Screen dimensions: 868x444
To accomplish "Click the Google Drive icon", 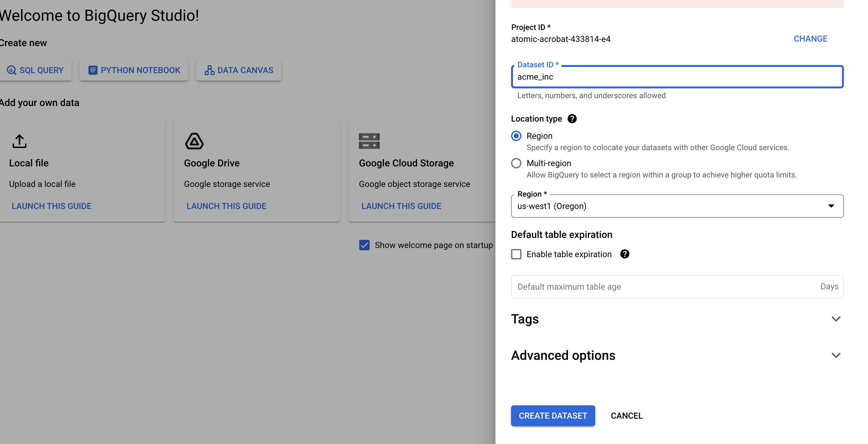I will (x=194, y=141).
